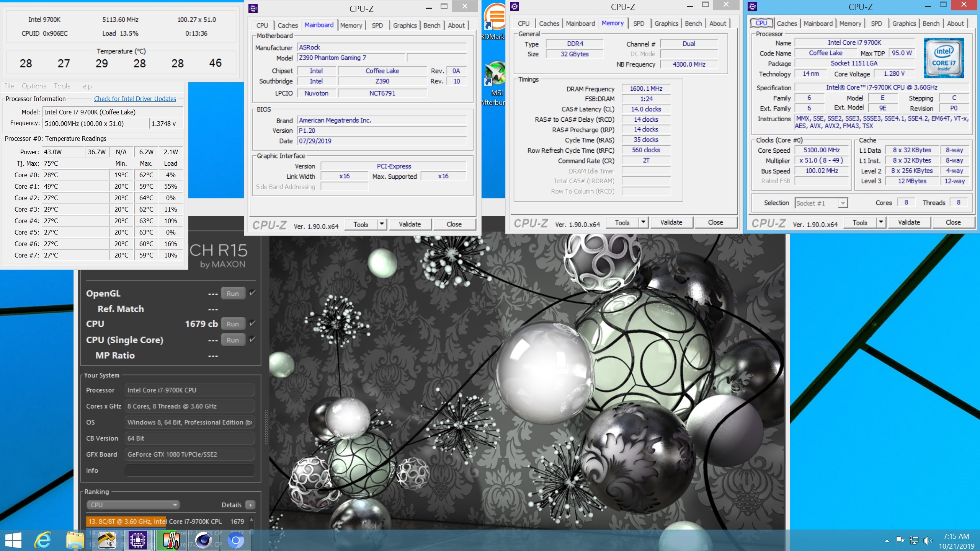Open the Action Center flag tray icon
Image resolution: width=980 pixels, height=551 pixels.
pos(900,540)
